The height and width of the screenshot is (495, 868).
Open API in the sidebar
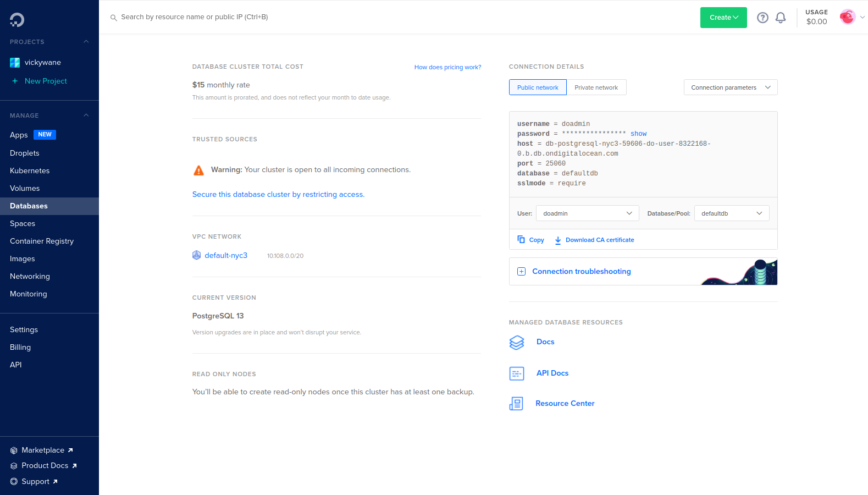(16, 365)
